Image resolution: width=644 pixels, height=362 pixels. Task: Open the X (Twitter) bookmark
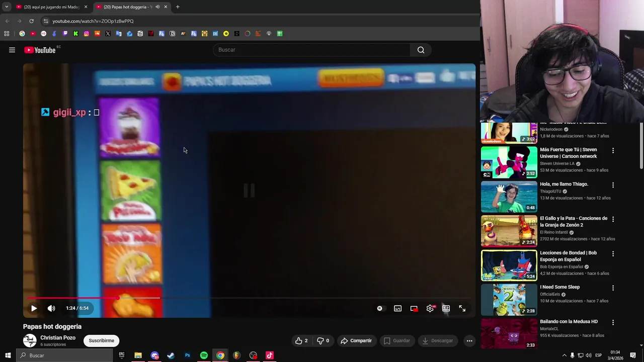pyautogui.click(x=108, y=34)
